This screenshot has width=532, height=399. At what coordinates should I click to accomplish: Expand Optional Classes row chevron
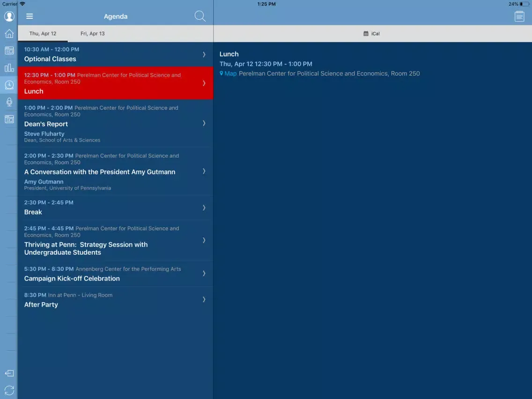(x=204, y=54)
